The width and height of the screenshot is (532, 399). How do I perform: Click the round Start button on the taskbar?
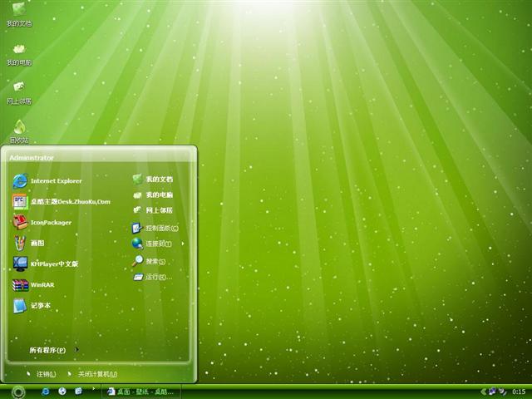(x=18, y=392)
